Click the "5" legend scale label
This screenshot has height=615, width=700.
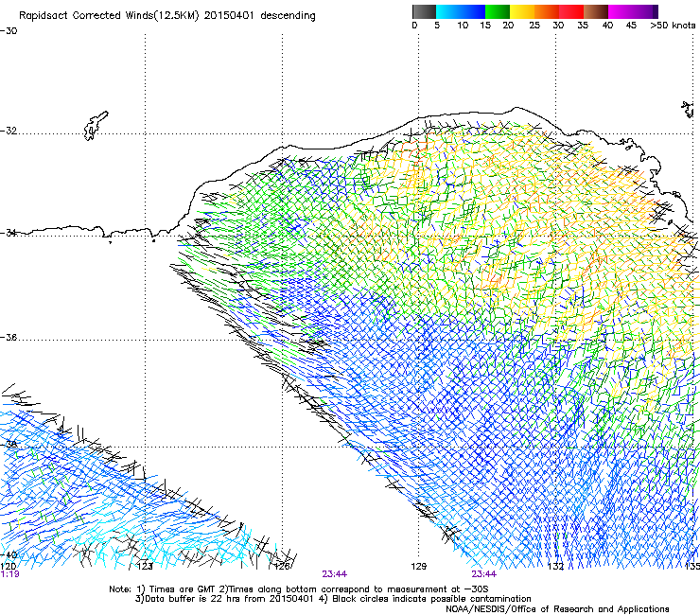click(437, 26)
